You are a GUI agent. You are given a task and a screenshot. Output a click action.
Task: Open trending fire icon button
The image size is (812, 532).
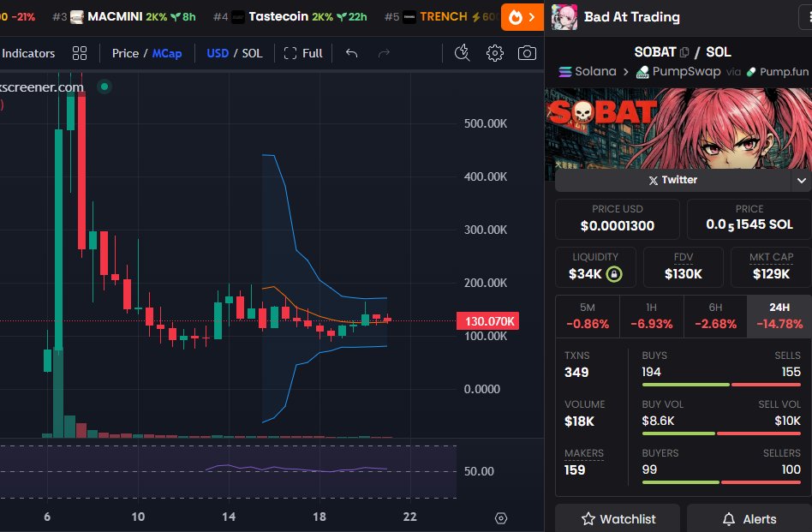[522, 17]
